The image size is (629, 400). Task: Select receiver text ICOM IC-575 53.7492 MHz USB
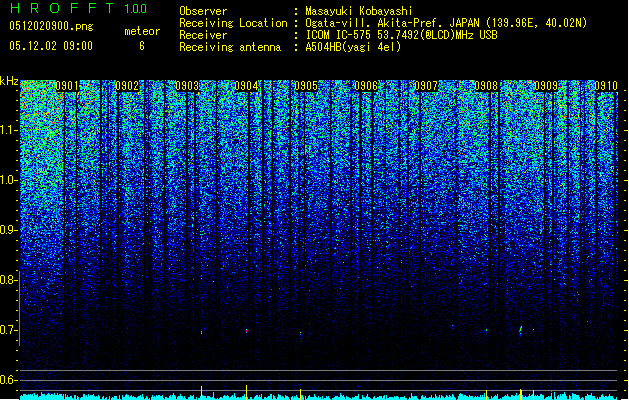click(402, 35)
